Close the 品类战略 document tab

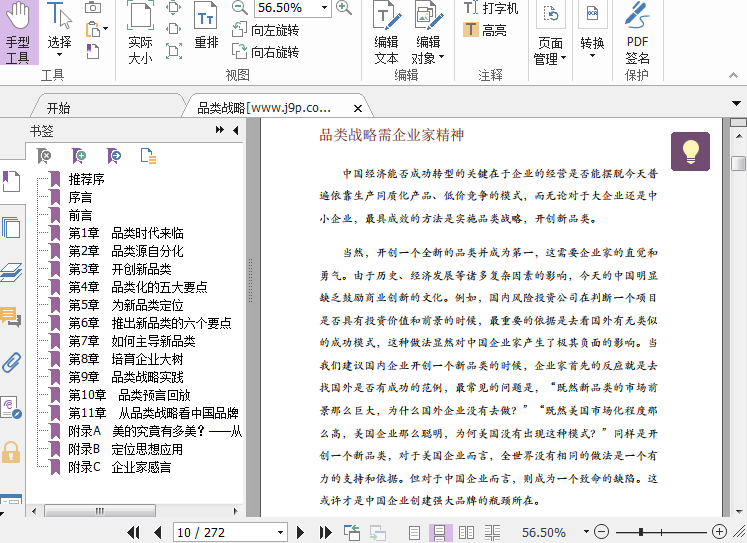pos(358,109)
